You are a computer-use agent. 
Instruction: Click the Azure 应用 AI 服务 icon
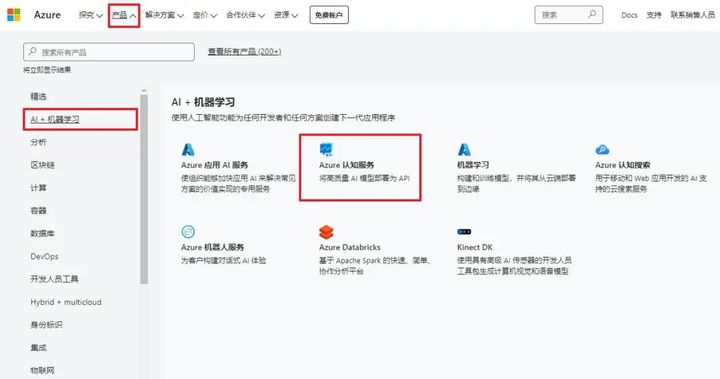[188, 149]
